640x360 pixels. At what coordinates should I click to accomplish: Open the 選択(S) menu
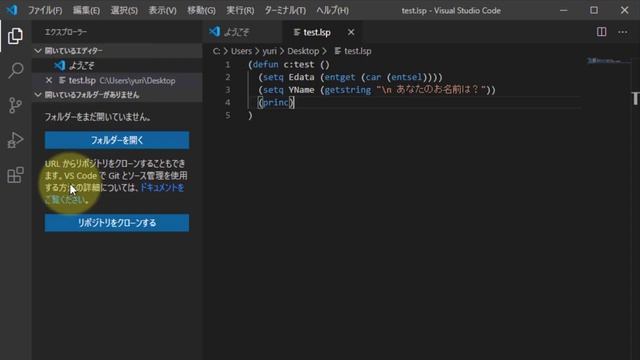(x=124, y=10)
